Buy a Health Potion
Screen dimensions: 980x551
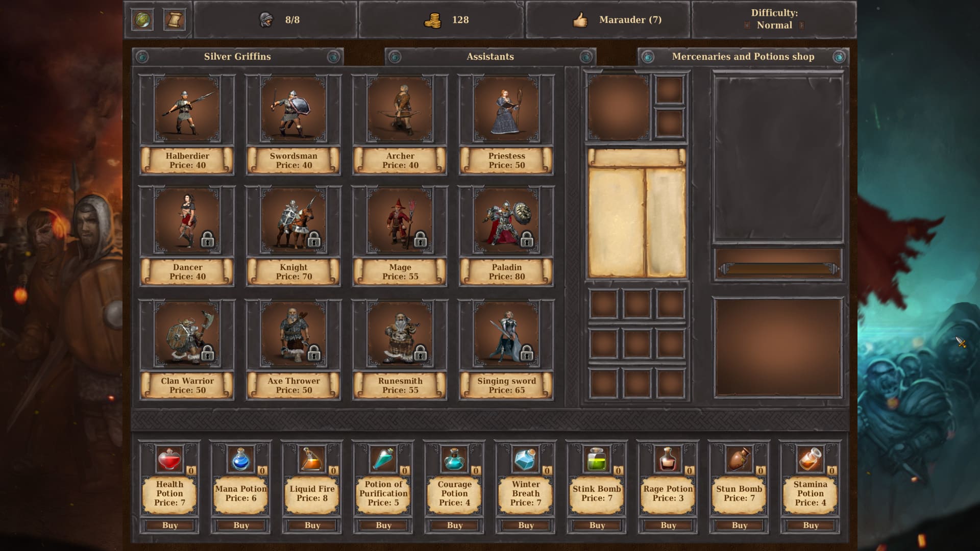tap(170, 525)
